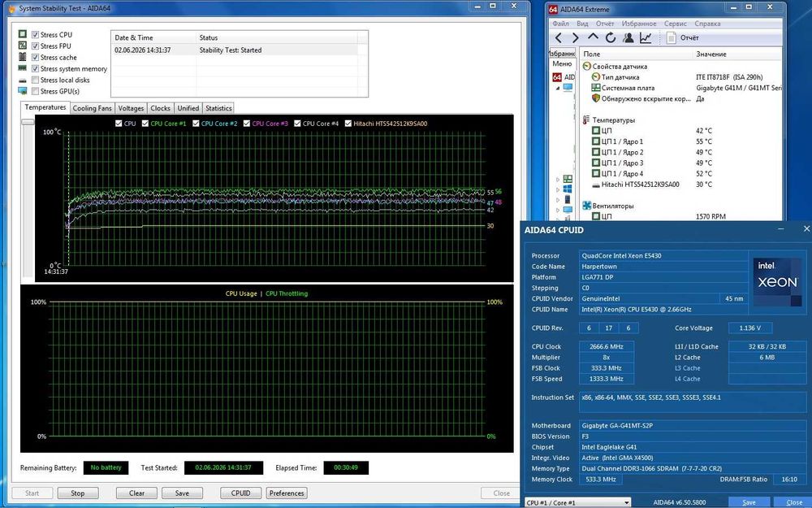This screenshot has height=508, width=812.
Task: Go back in AIDA64 Extreme toolbar
Action: (559, 38)
